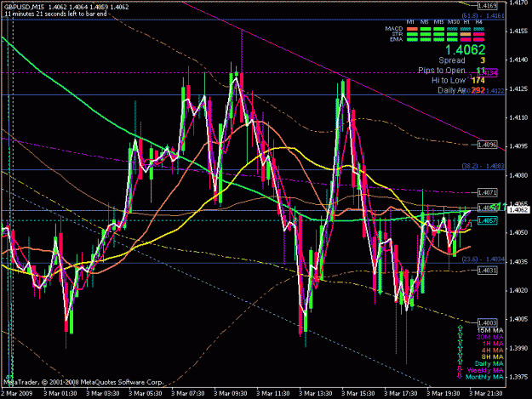Select the teal MACD cell under M30
The image size is (532, 399).
[452, 29]
